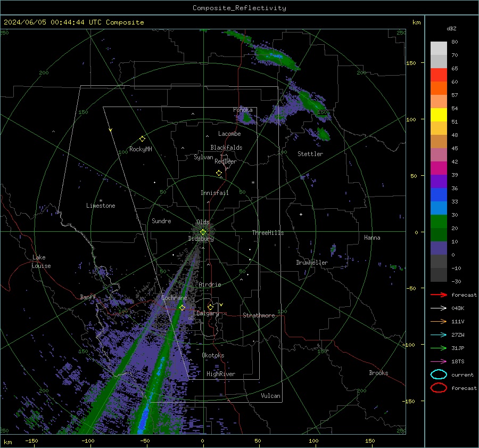Click the Lacombe city label
This screenshot has width=479, height=448.
229,134
